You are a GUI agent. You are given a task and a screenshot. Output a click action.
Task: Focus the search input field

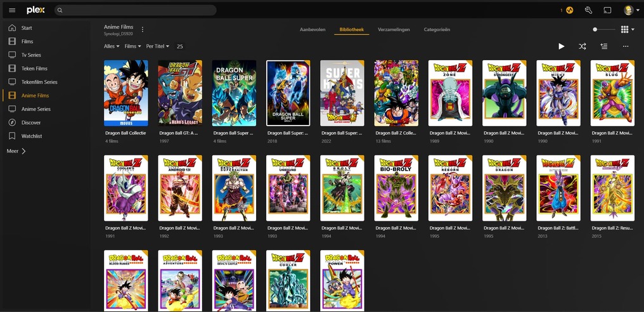click(136, 10)
